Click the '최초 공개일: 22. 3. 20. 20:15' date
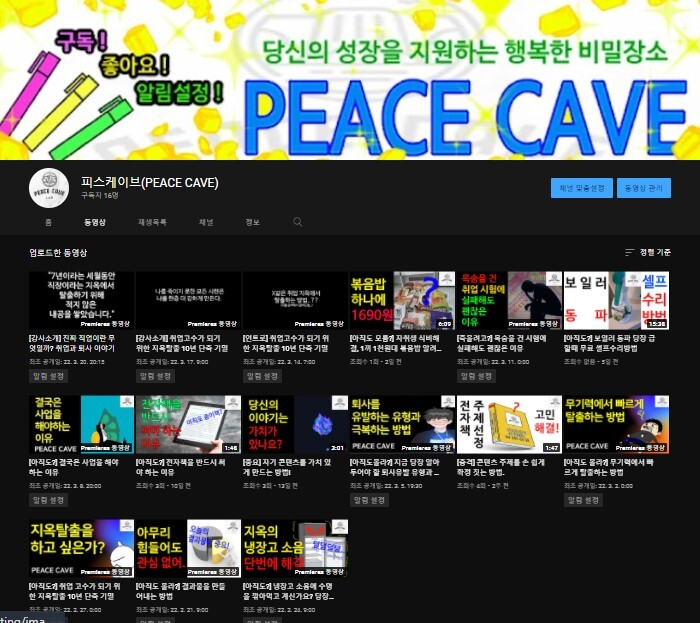The width and height of the screenshot is (700, 623). click(x=67, y=362)
